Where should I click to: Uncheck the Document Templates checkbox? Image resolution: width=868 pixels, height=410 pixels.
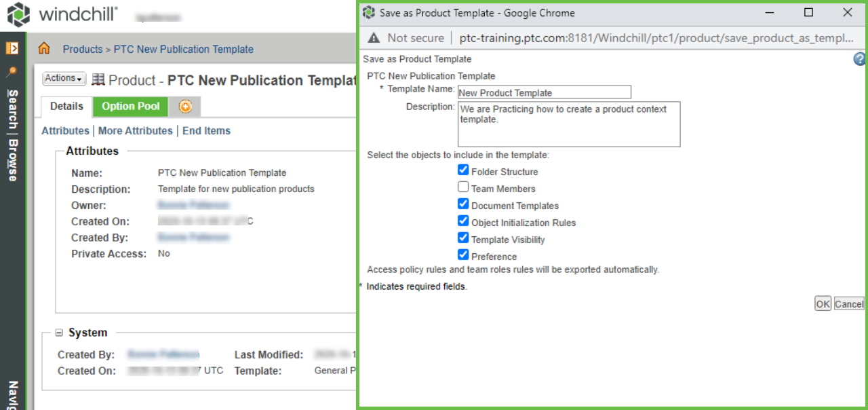point(463,204)
